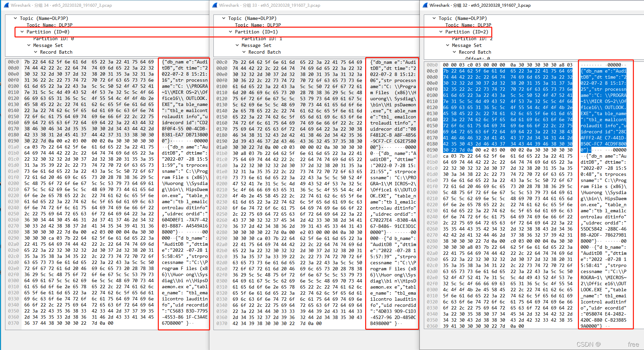Click title bar of packet 33 Wireshark window

314,5
